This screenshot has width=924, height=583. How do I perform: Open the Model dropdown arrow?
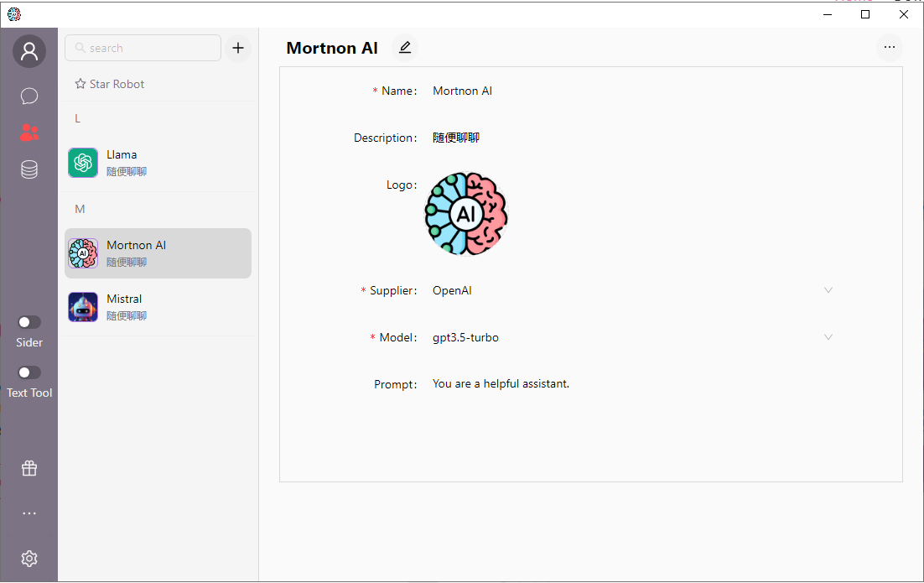(828, 337)
